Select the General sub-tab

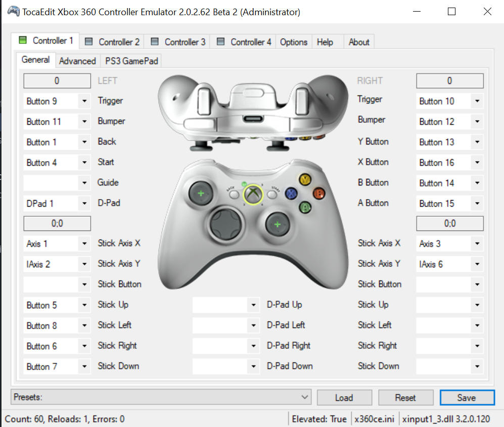[35, 60]
